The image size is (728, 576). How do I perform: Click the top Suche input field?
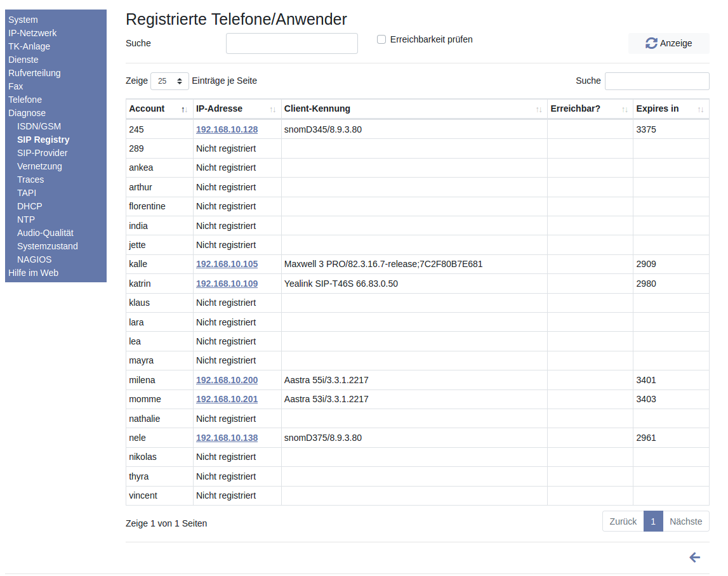tap(291, 44)
